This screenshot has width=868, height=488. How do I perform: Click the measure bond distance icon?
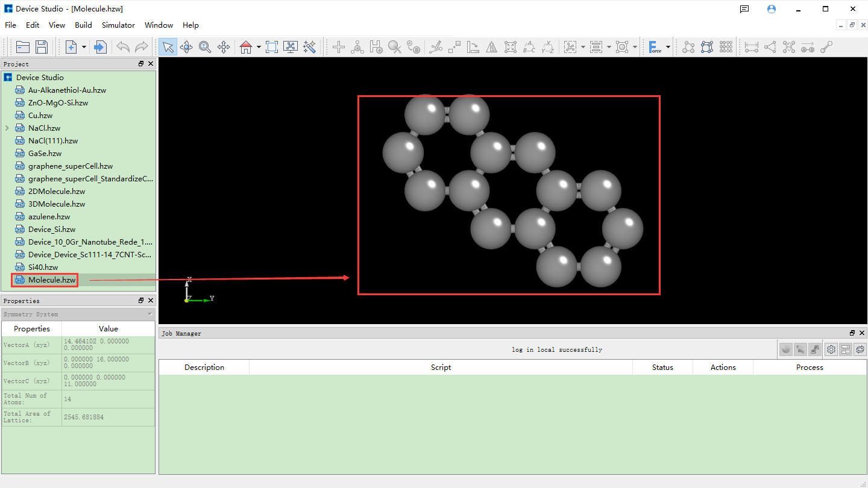click(751, 46)
